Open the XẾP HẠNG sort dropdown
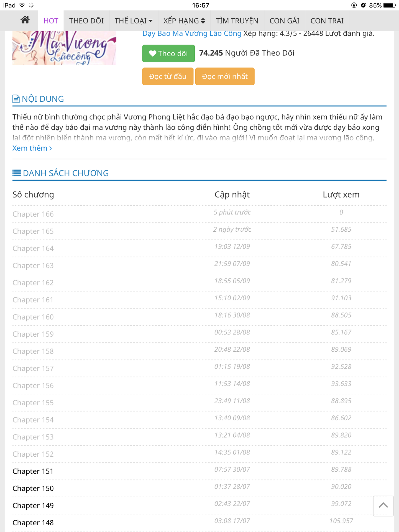The image size is (399, 532). point(184,21)
